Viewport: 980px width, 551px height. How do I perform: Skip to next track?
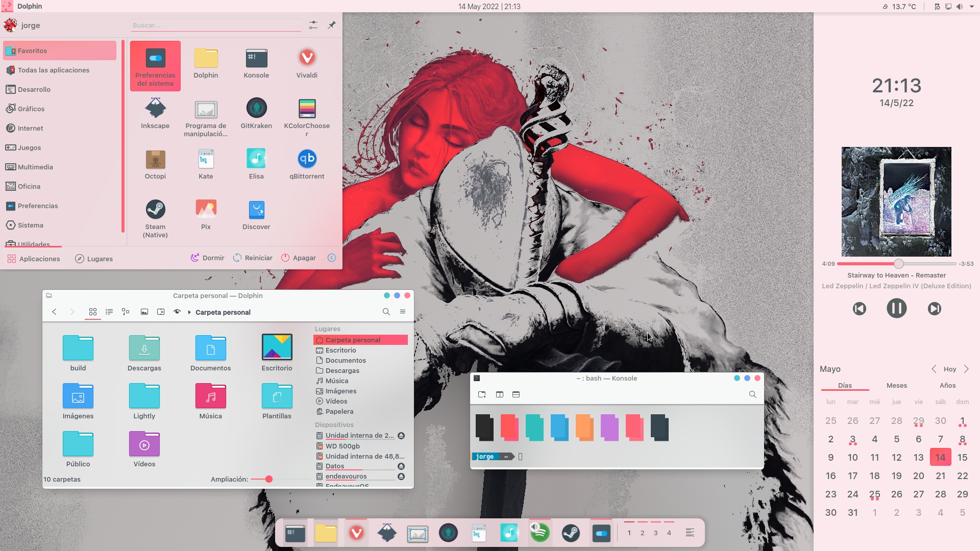934,309
